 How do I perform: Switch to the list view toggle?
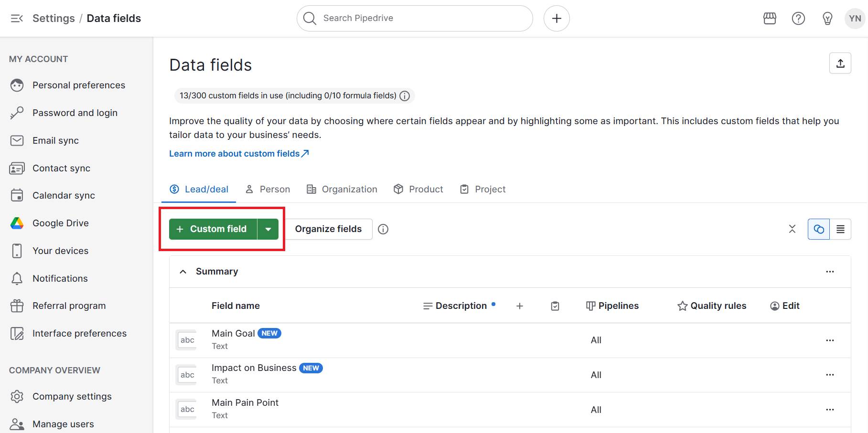[841, 229]
